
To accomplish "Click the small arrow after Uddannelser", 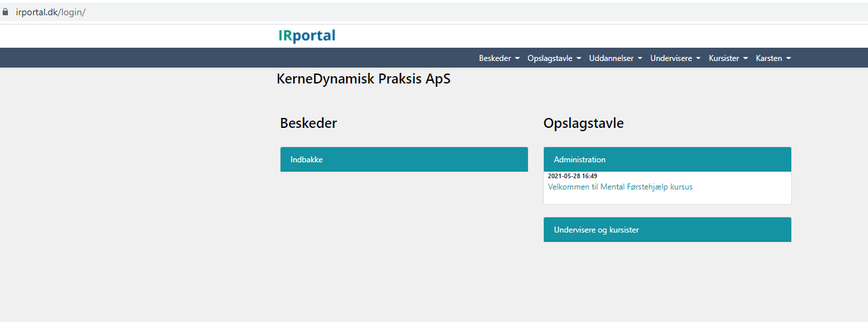I will click(x=640, y=58).
